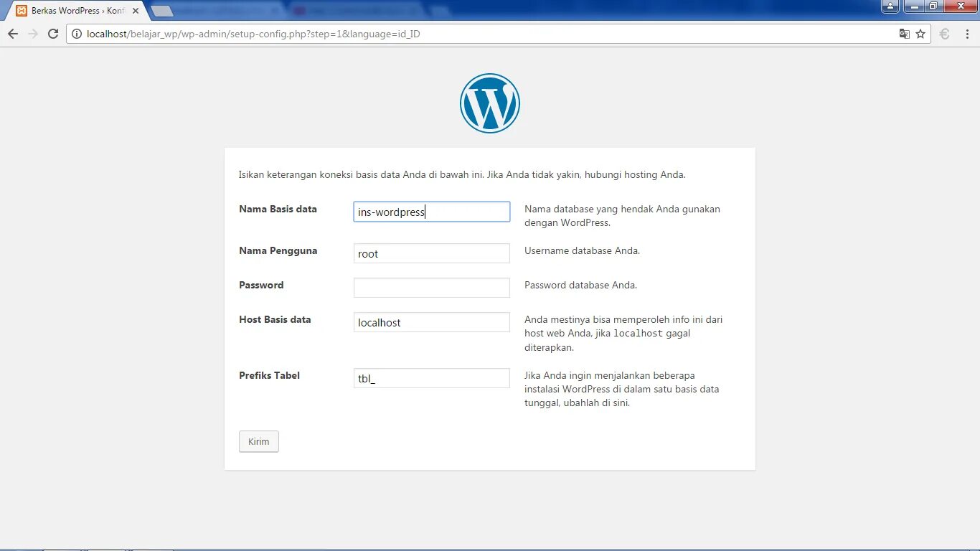Image resolution: width=980 pixels, height=551 pixels.
Task: Close the browser window
Action: pos(960,6)
